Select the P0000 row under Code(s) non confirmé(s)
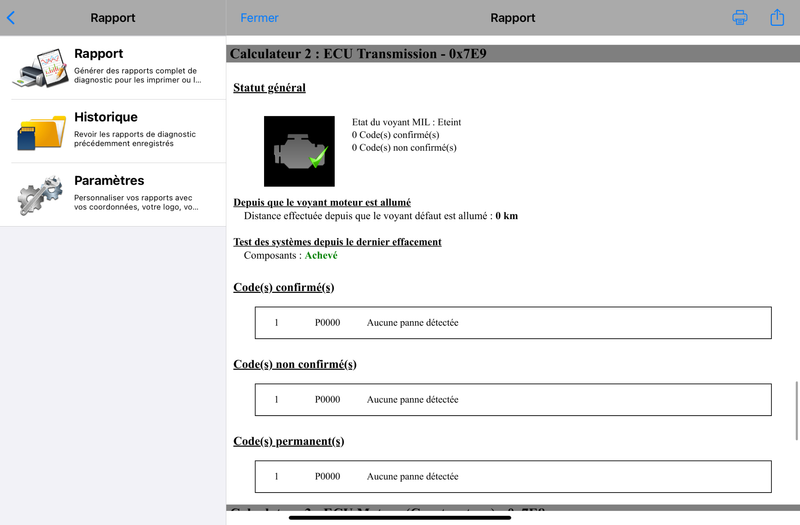Viewport: 800px width, 525px height. [x=513, y=399]
